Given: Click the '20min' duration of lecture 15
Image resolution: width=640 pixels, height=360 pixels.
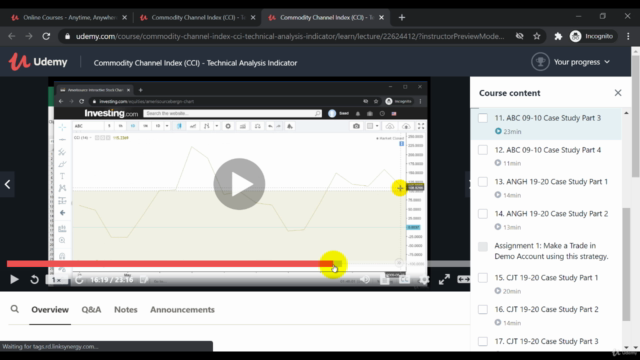Looking at the screenshot, I should pyautogui.click(x=512, y=291).
